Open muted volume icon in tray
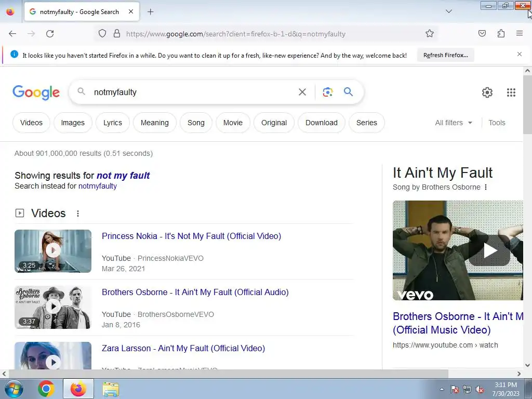 pos(480,390)
